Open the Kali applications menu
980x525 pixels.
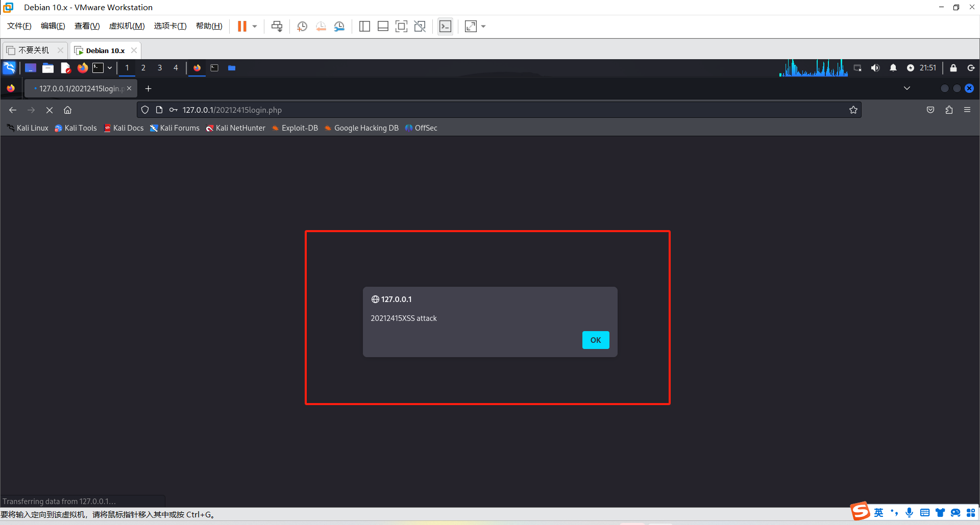tap(9, 68)
